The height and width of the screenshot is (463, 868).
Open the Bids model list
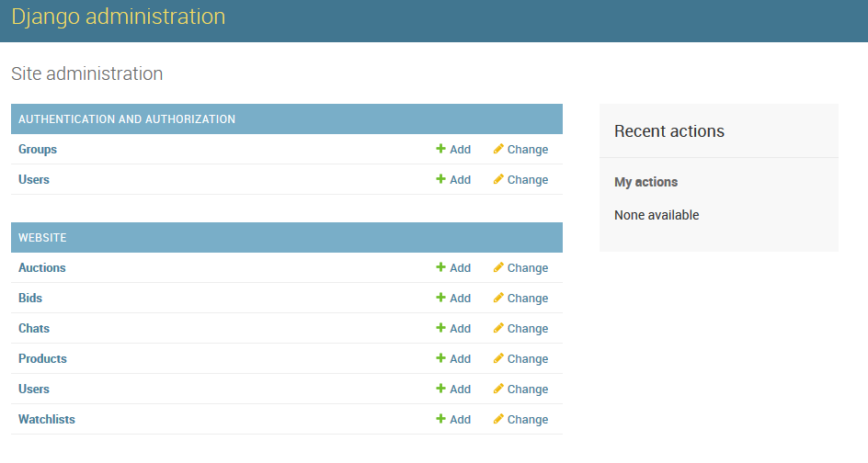pyautogui.click(x=30, y=299)
